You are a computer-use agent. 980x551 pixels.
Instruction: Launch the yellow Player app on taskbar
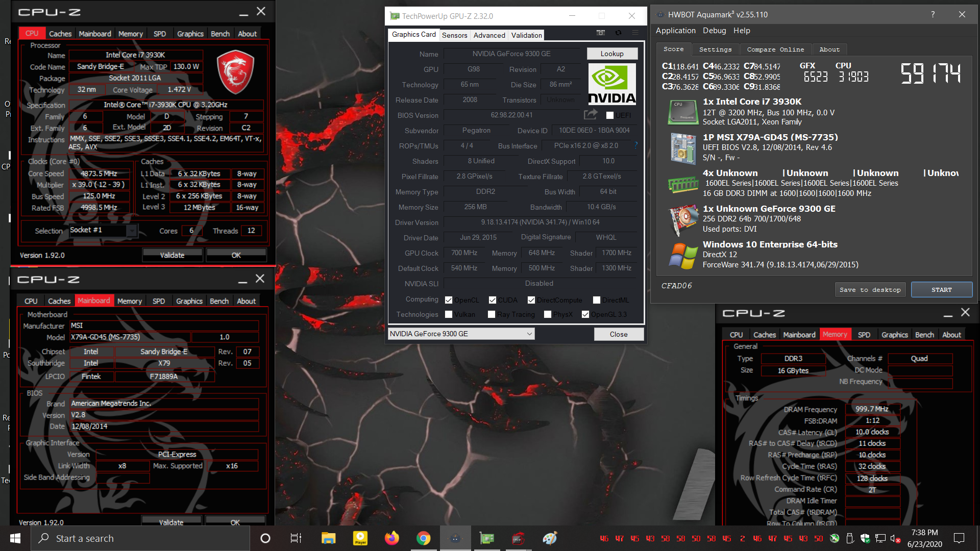[x=360, y=538]
